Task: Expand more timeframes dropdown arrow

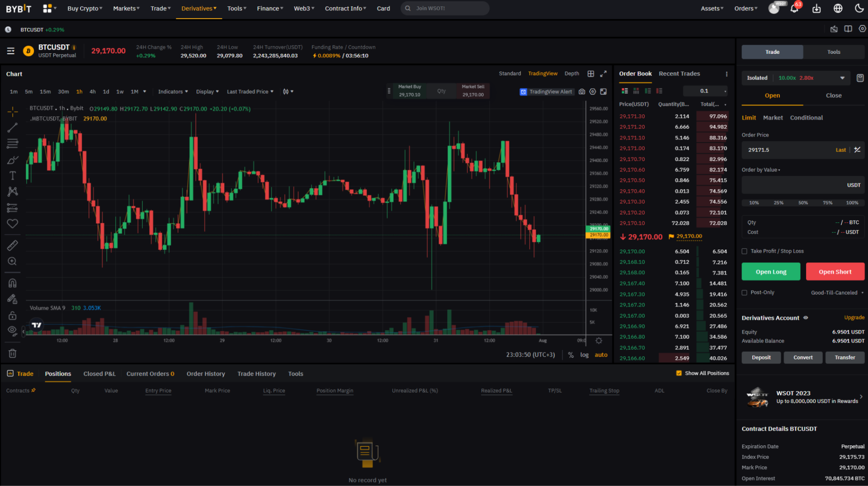Action: 145,91
